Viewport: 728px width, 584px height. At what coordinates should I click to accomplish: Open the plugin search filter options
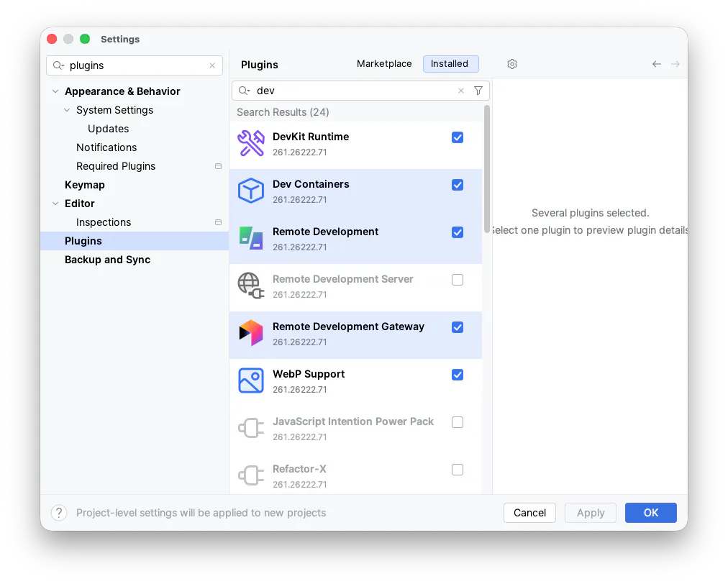(478, 91)
